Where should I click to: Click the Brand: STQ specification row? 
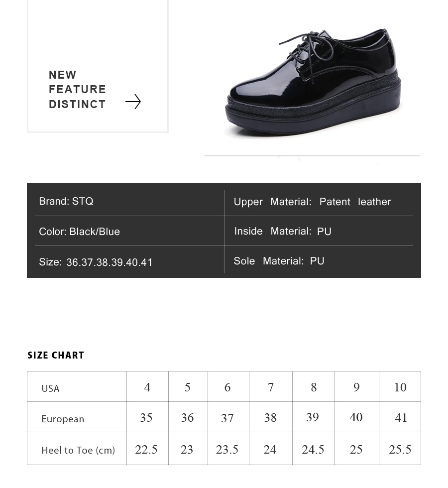click(66, 201)
